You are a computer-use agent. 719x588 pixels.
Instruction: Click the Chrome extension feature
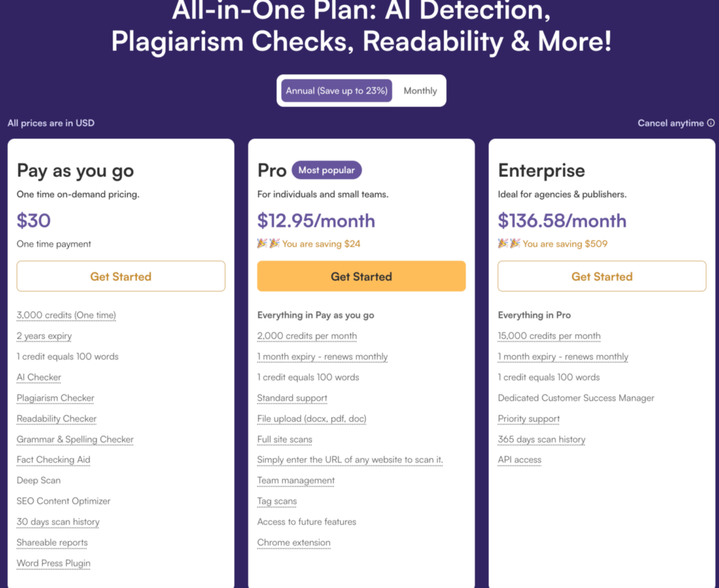coord(293,543)
